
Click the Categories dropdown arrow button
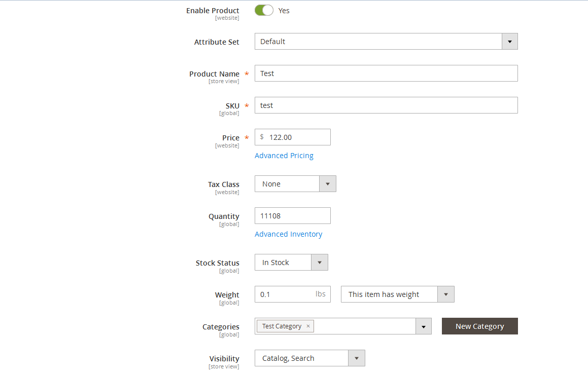tap(423, 327)
